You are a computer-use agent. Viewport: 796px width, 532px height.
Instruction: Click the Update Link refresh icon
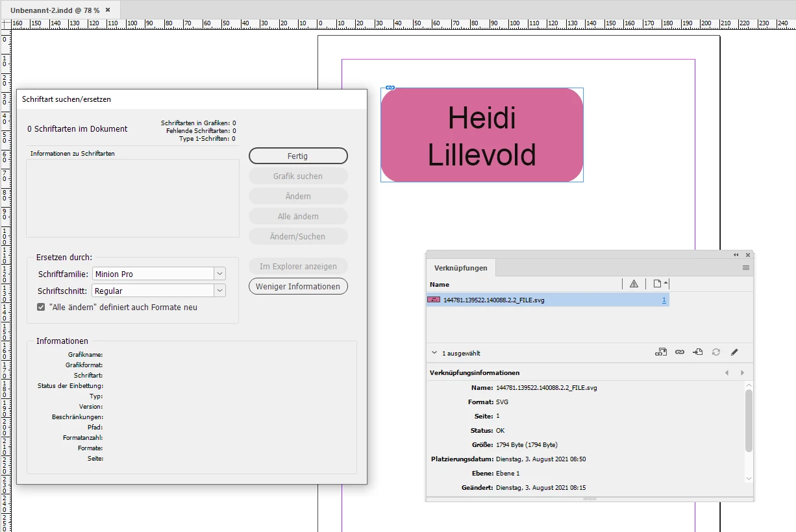click(715, 352)
